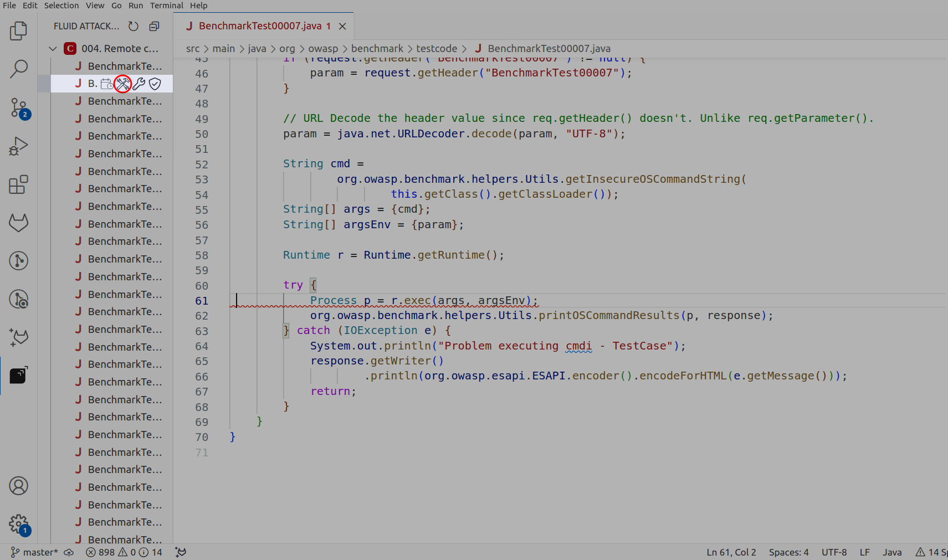Open the src breadcrumb dropdown

click(x=193, y=49)
